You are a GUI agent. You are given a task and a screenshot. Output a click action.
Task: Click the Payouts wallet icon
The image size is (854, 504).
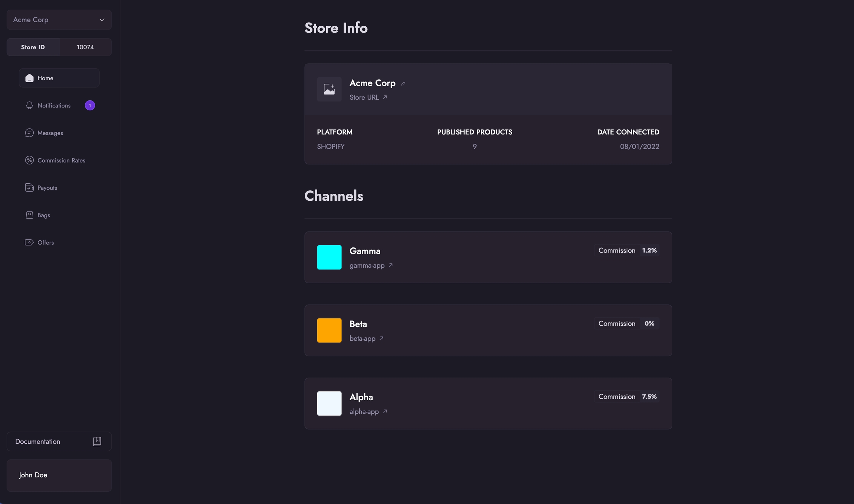[x=29, y=188]
